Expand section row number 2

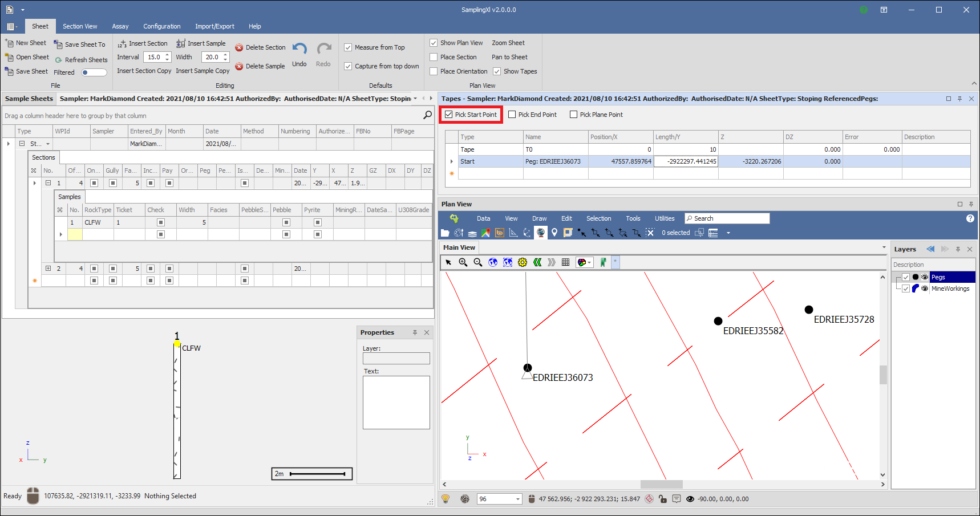[48, 269]
